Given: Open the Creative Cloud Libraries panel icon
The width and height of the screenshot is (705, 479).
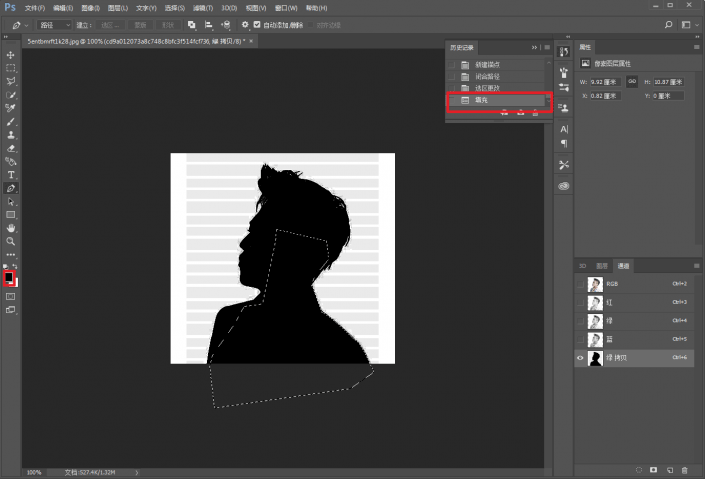Looking at the screenshot, I should [564, 186].
